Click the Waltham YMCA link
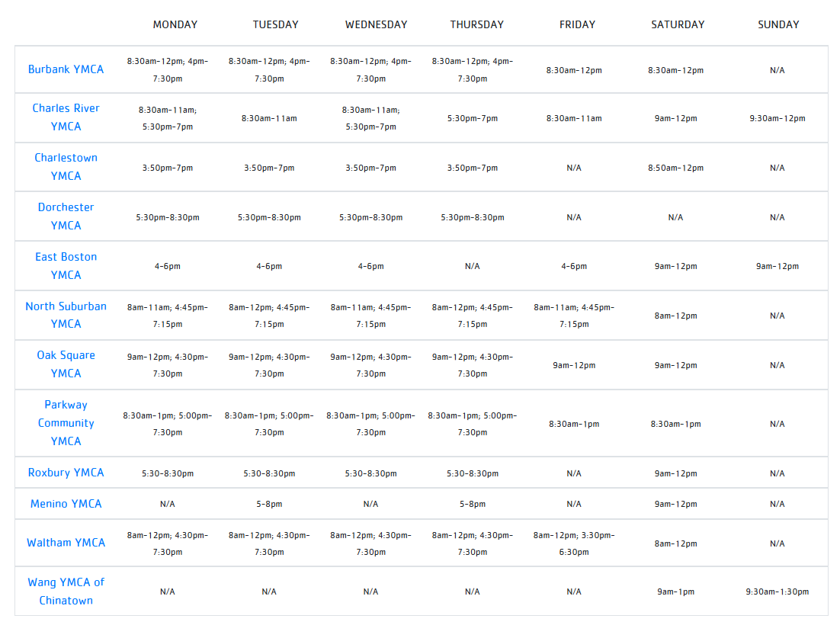The image size is (840, 622). pos(66,543)
